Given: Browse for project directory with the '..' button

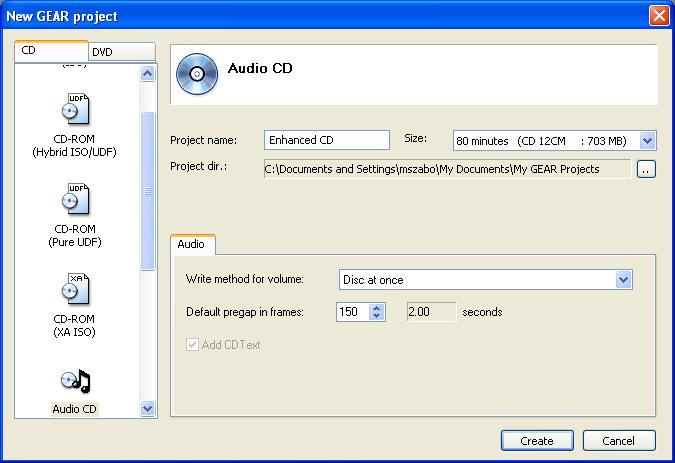Looking at the screenshot, I should pos(646,170).
